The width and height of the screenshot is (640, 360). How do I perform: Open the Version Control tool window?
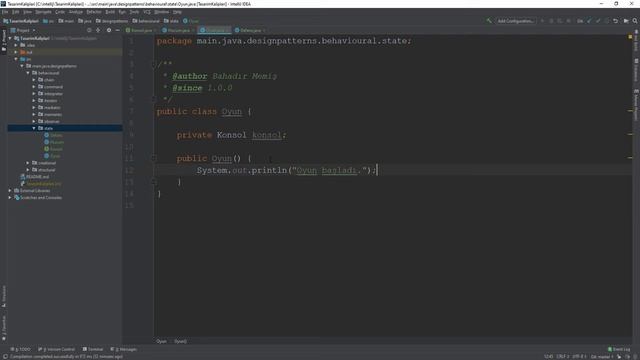point(56,349)
